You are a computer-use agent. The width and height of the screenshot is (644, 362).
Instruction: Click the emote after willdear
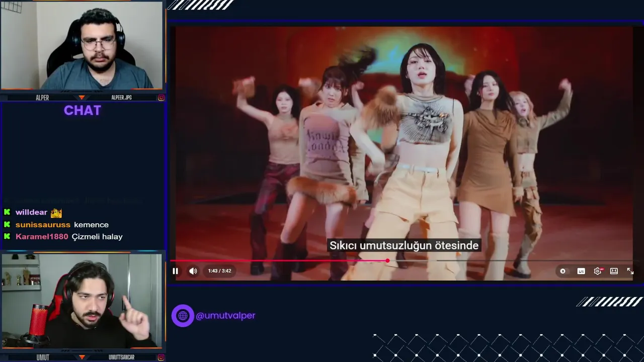(x=56, y=213)
